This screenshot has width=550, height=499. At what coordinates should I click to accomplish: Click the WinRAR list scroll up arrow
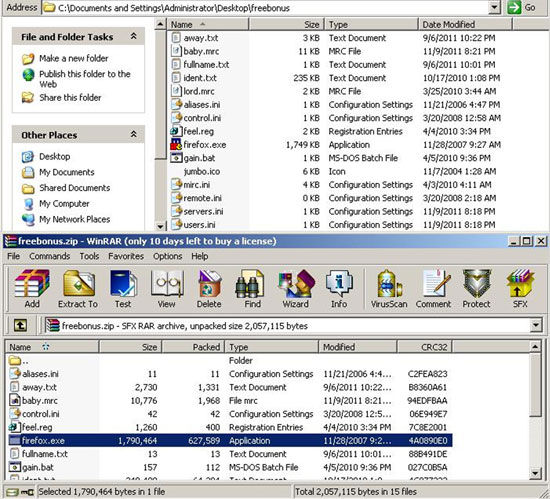pyautogui.click(x=535, y=347)
